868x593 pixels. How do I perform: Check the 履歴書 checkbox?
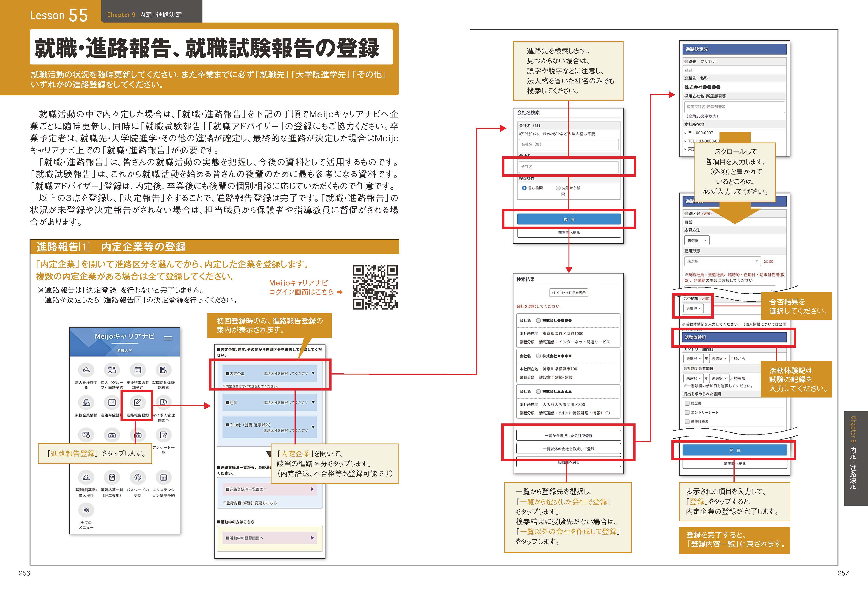687,403
